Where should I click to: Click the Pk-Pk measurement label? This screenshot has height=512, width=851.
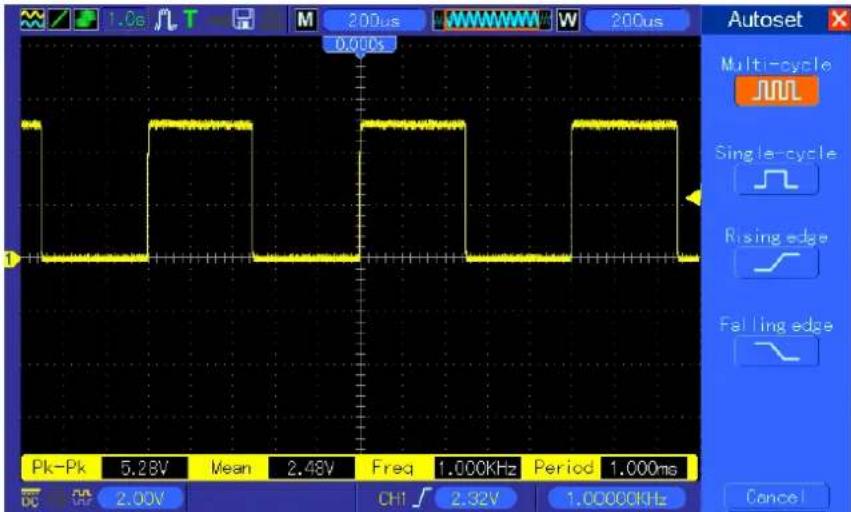pos(59,467)
